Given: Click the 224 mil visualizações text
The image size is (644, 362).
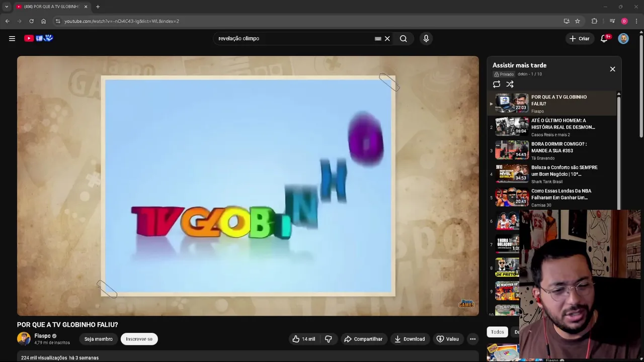Looking at the screenshot, I should pyautogui.click(x=44, y=358).
